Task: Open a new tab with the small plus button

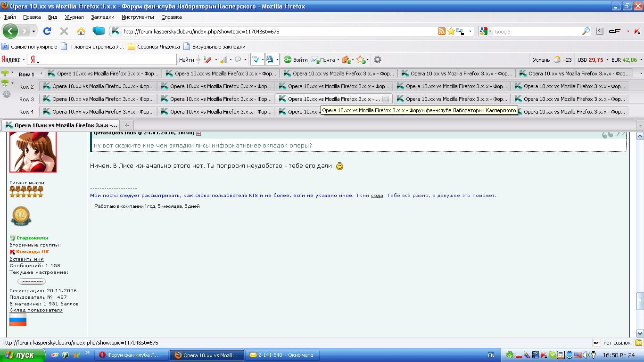Action: 126,125
